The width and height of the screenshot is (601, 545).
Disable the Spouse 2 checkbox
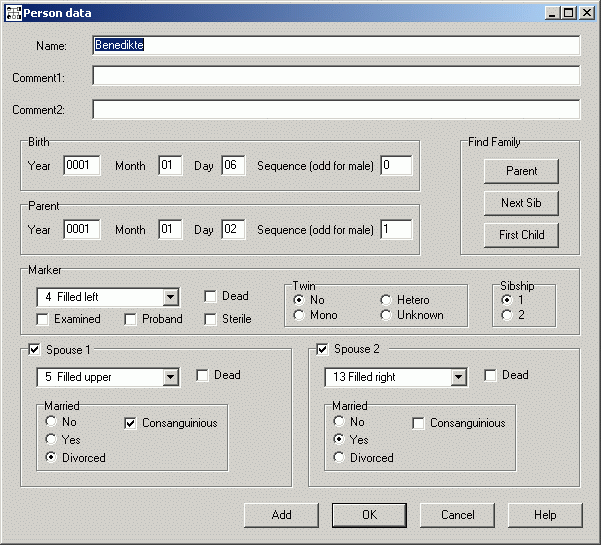coord(323,349)
